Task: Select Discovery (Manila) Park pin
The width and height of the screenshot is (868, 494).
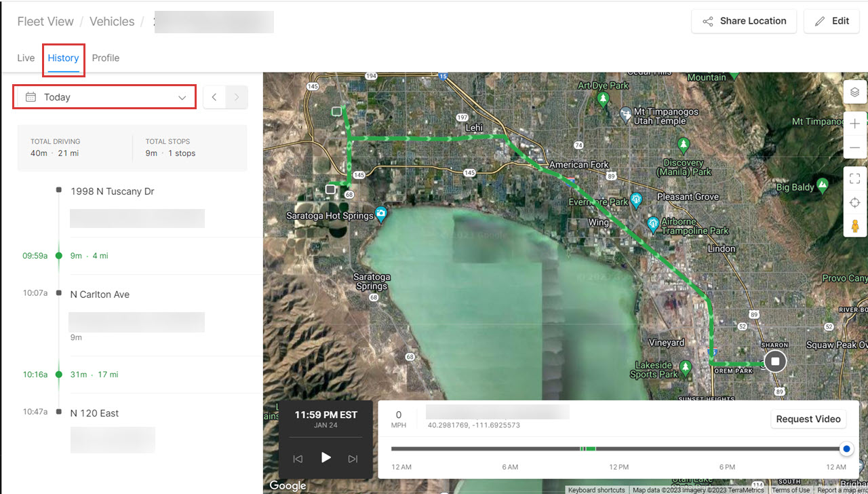Action: (x=684, y=145)
